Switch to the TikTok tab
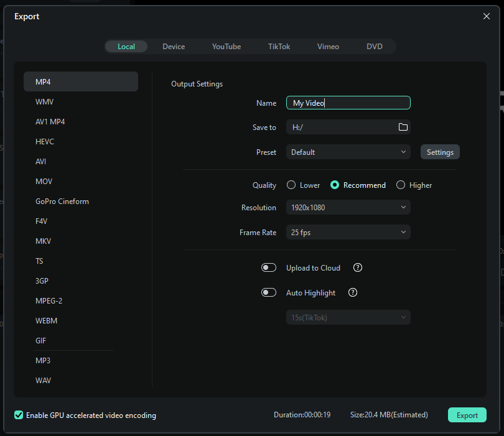This screenshot has height=436, width=504. pyautogui.click(x=279, y=46)
